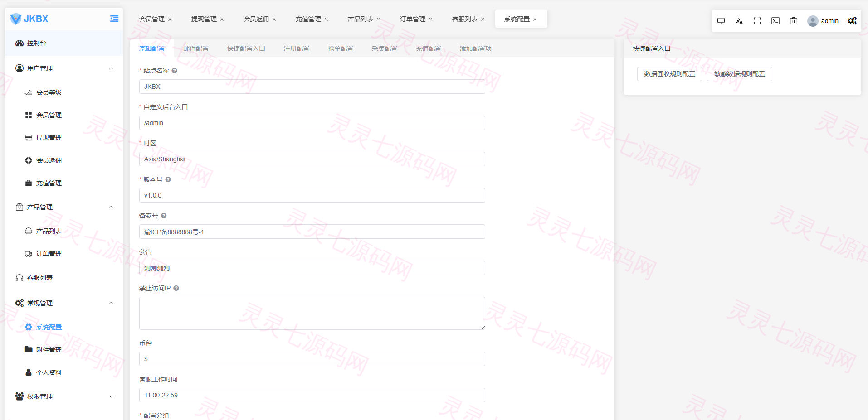
Task: Close the 客服列表 tab
Action: [483, 19]
